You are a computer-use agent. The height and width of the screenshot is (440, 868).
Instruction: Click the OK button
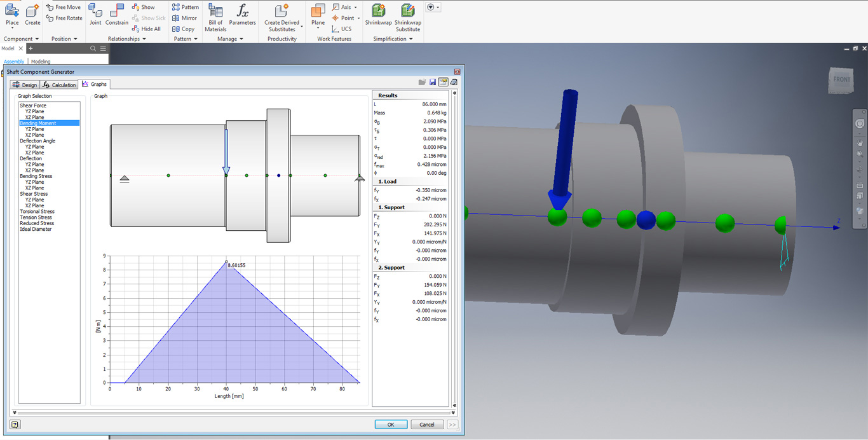click(391, 425)
